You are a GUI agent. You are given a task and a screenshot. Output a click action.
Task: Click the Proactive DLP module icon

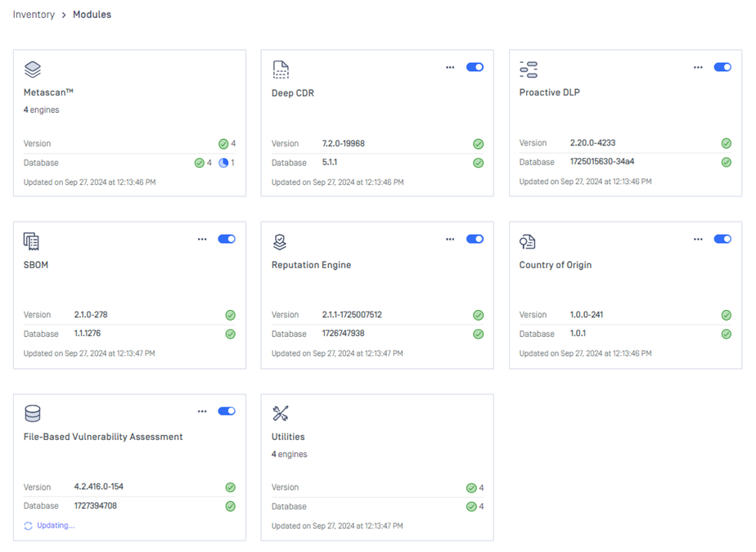tap(529, 70)
